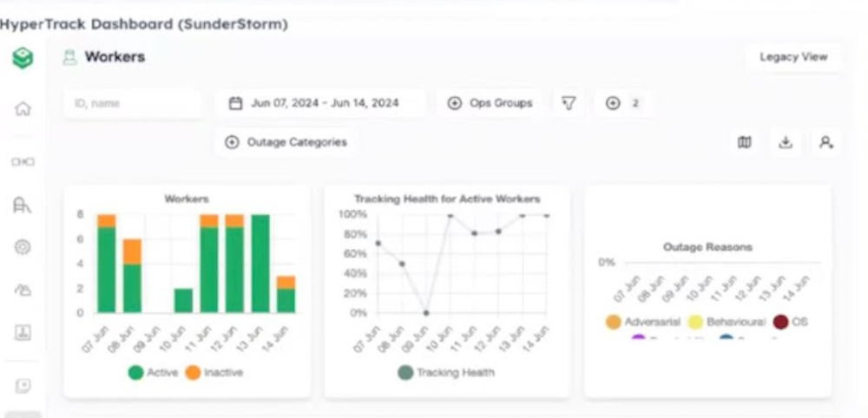Image resolution: width=868 pixels, height=418 pixels.
Task: Open the map view icon
Action: pos(745,142)
